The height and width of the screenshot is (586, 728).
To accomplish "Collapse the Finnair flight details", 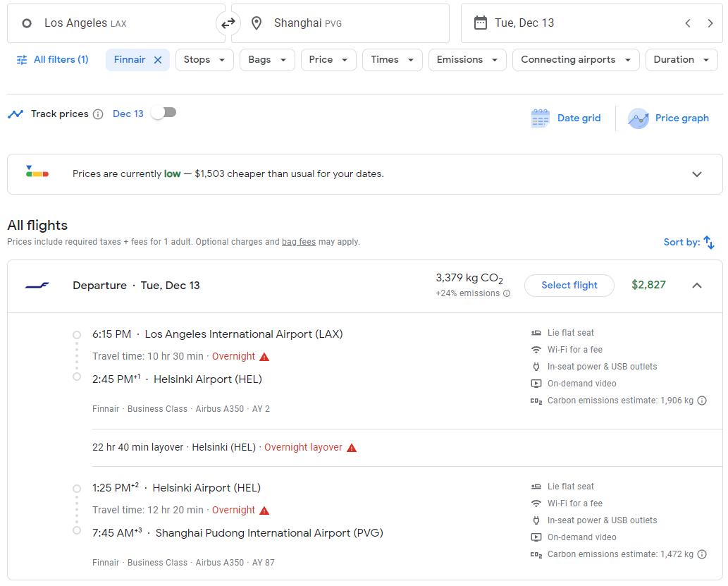I will point(696,286).
